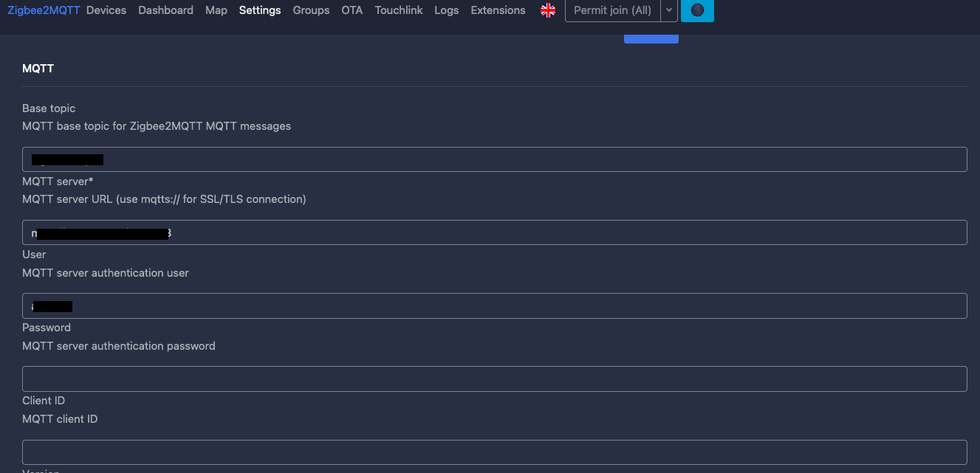Click 'MQTT client ID' description text
The height and width of the screenshot is (473, 980).
tap(60, 419)
